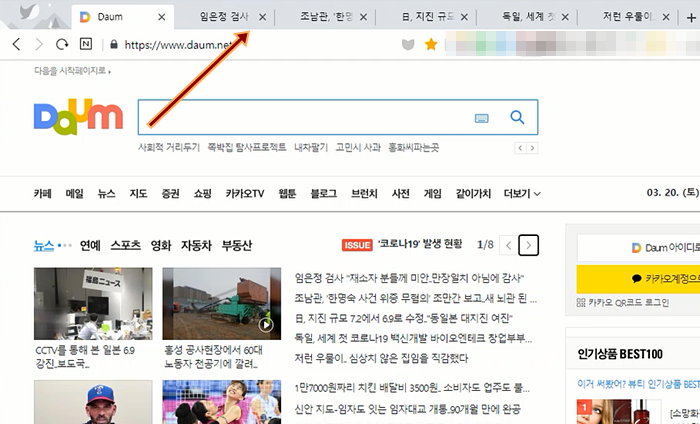Image resolution: width=700 pixels, height=424 pixels.
Task: Open 메일 in the service menu
Action: coord(75,193)
